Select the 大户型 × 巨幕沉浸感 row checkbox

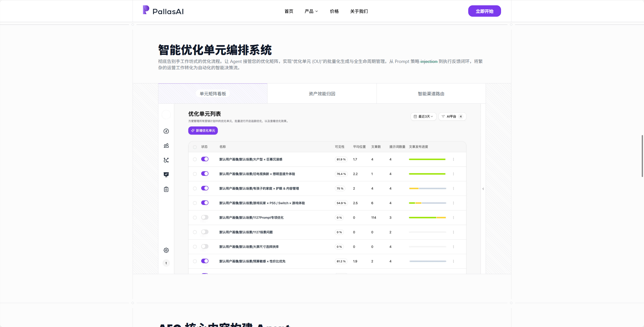[195, 159]
